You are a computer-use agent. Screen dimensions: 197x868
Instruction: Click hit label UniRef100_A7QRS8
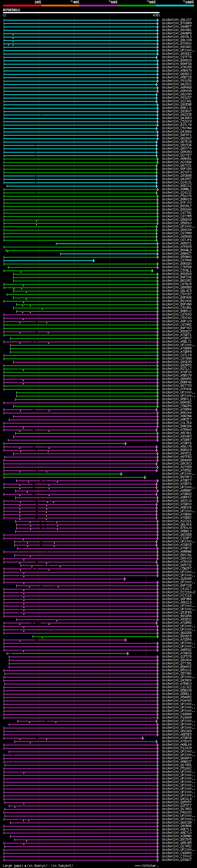(x=176, y=738)
